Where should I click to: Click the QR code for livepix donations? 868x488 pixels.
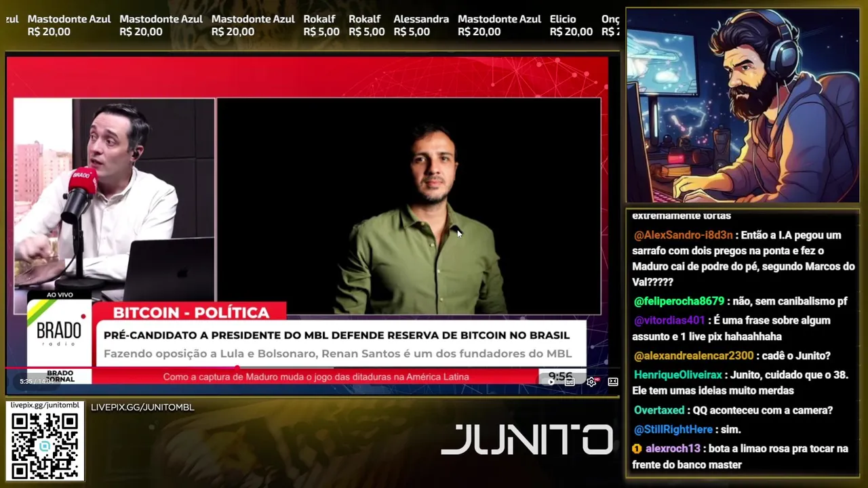tap(45, 445)
